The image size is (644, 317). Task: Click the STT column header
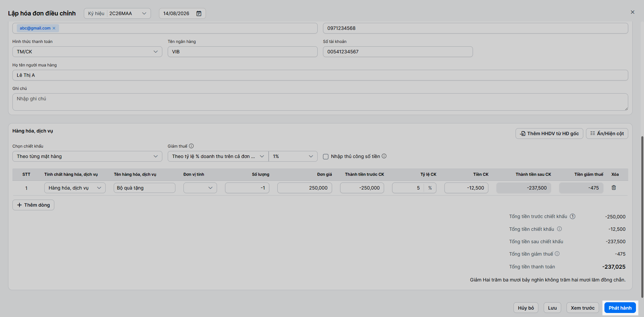[26, 174]
